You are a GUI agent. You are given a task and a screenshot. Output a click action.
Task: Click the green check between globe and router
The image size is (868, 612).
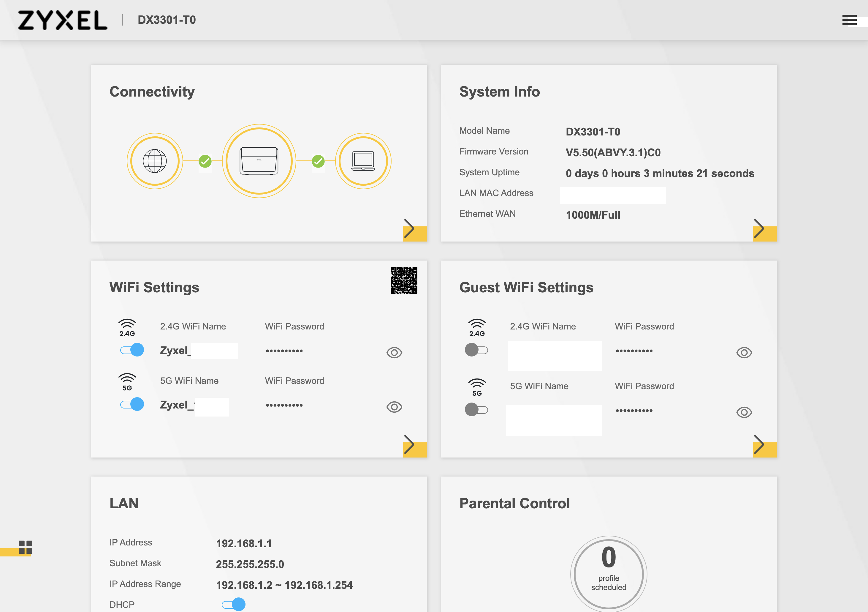pos(205,162)
